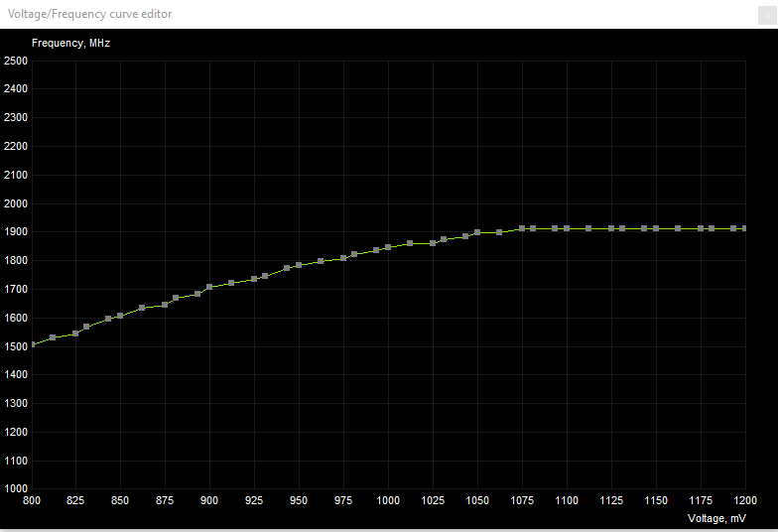This screenshot has height=532, width=778.
Task: Select the curve point at 1000 mV
Action: 388,247
